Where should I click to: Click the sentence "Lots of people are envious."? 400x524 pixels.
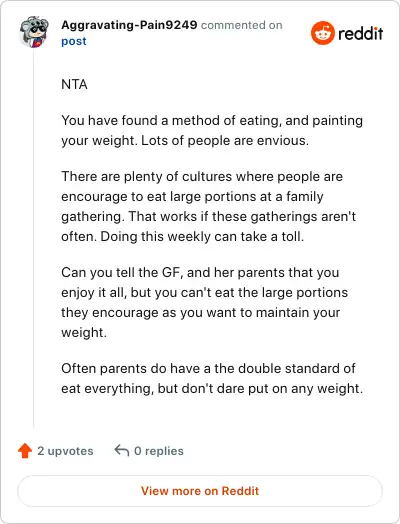pyautogui.click(x=225, y=141)
